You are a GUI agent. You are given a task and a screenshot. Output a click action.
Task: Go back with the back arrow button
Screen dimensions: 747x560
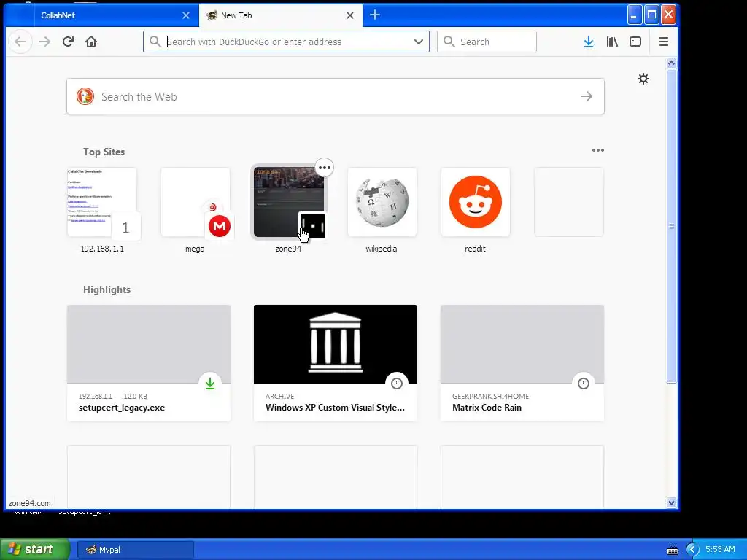tap(20, 42)
